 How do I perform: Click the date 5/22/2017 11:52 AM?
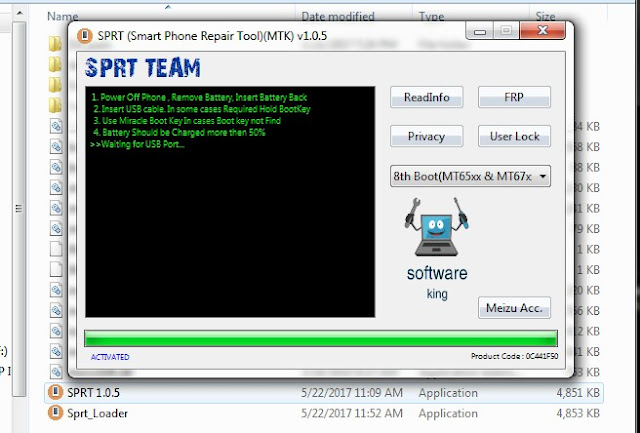click(x=352, y=413)
